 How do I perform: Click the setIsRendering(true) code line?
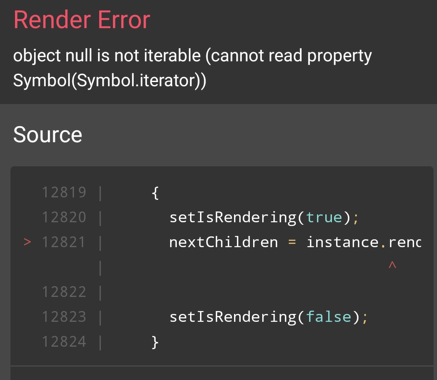tap(264, 218)
